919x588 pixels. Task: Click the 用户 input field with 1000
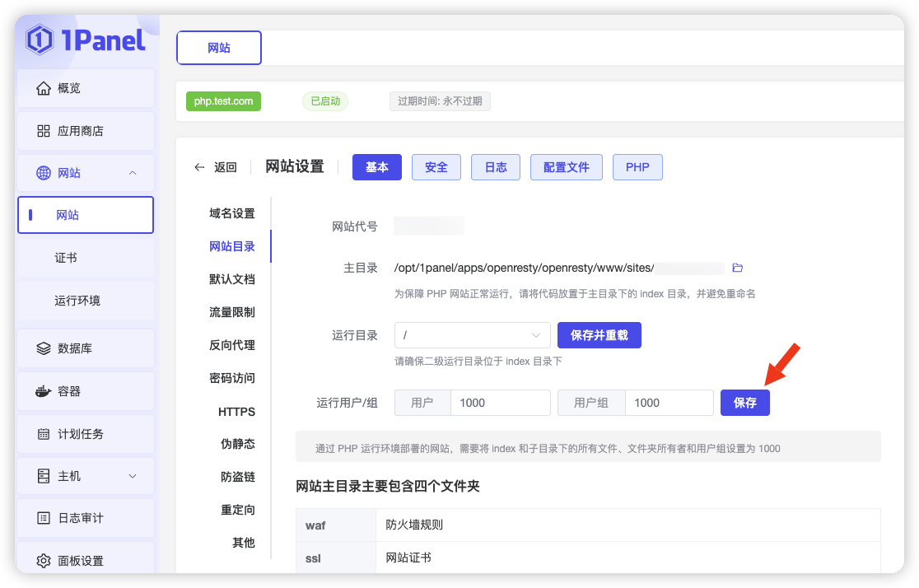[500, 403]
